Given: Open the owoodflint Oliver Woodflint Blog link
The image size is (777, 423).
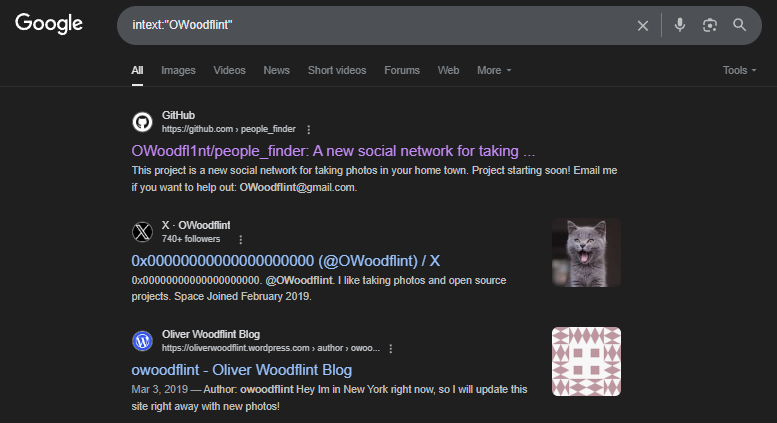Looking at the screenshot, I should pyautogui.click(x=242, y=370).
